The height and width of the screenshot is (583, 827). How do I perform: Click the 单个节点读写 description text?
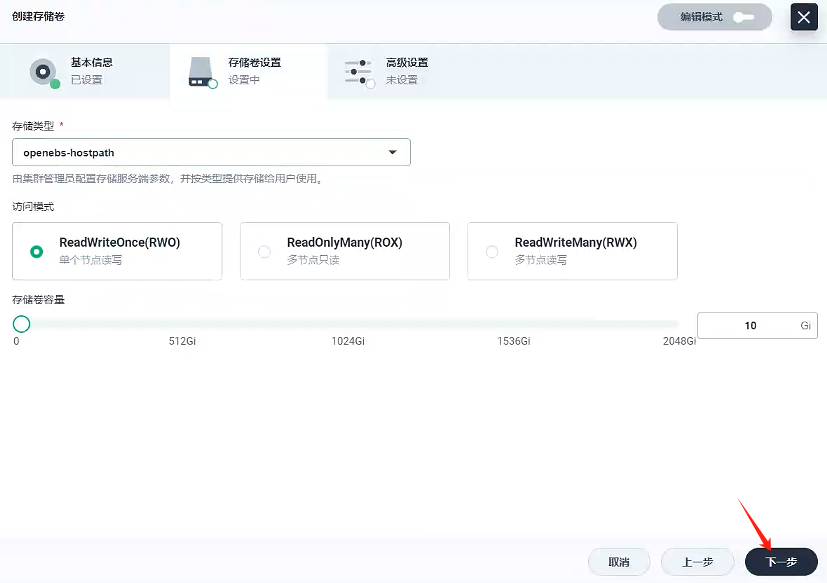point(90,260)
